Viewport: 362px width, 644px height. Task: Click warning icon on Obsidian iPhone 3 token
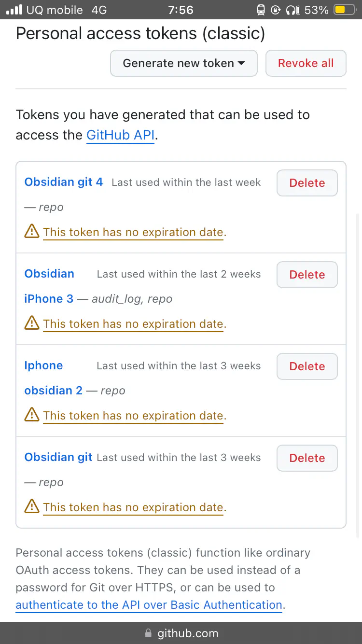click(x=32, y=323)
